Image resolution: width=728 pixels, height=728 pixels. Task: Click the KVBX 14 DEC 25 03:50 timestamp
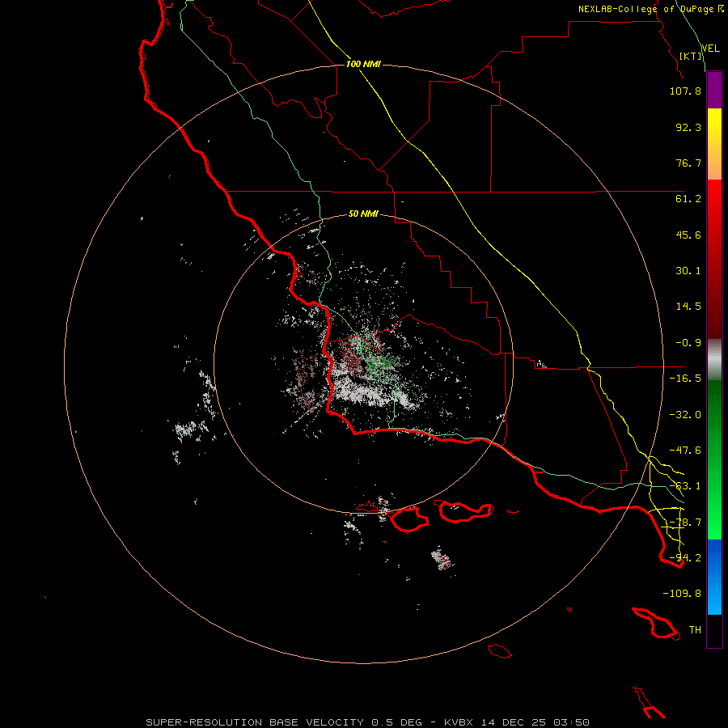click(517, 722)
